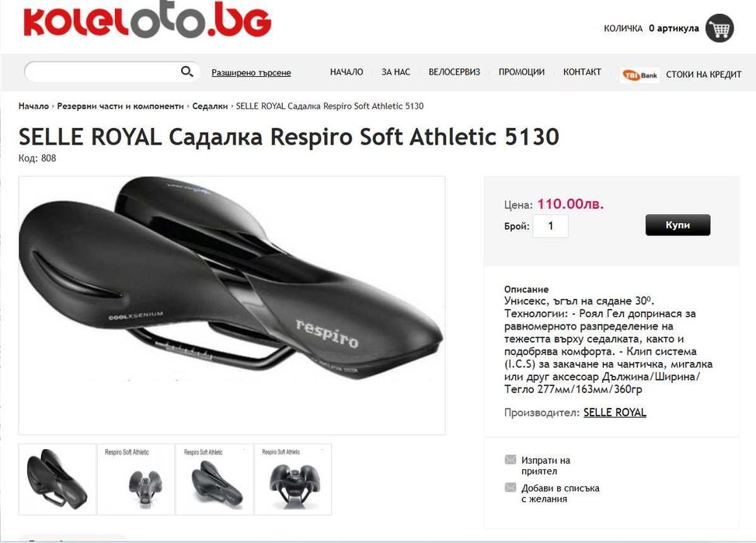This screenshot has width=756, height=543.
Task: Open the ВЕЛОСЕРВИЗ menu item
Action: (x=455, y=71)
